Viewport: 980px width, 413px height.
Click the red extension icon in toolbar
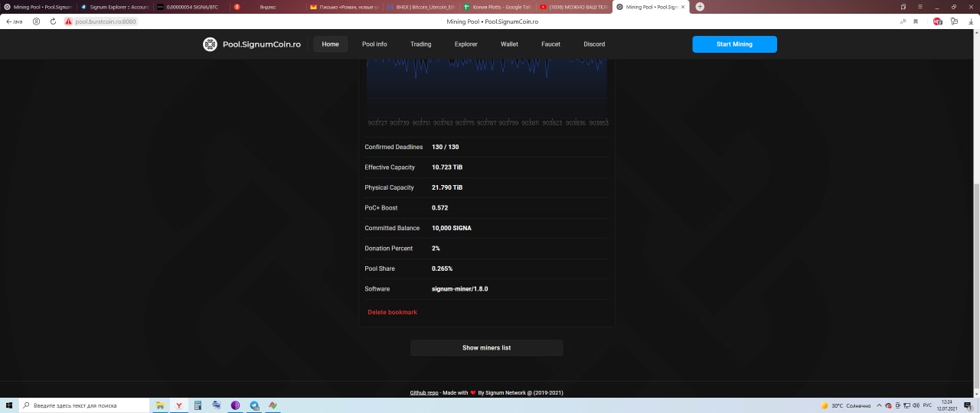pyautogui.click(x=938, y=21)
